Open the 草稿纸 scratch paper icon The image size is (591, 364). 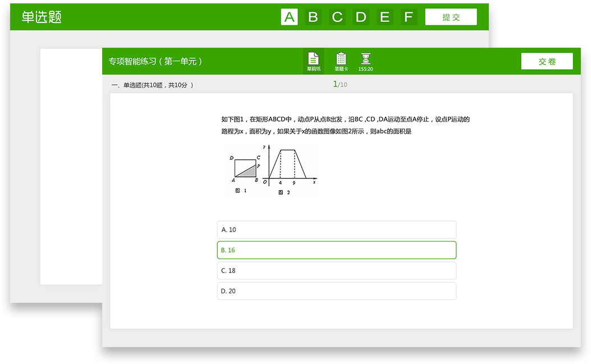313,61
